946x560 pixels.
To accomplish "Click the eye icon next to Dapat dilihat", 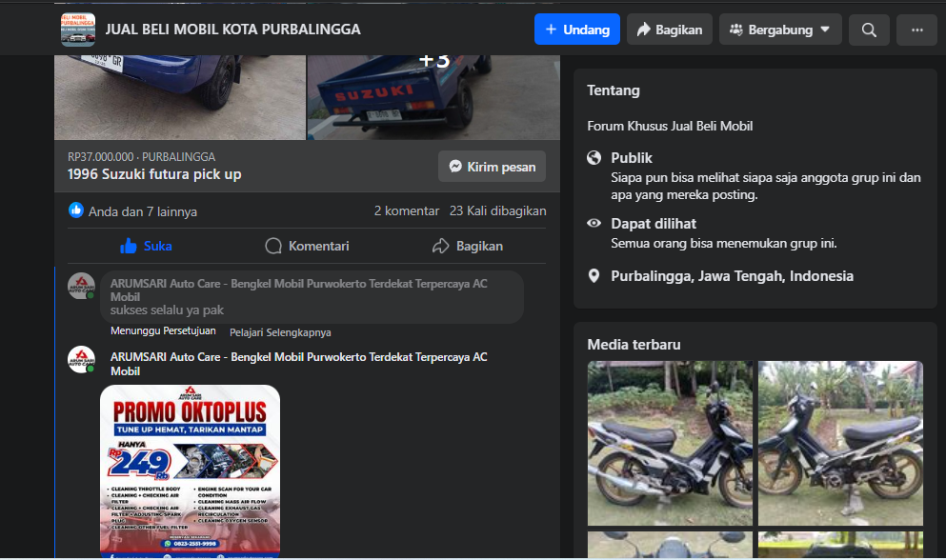I will [594, 223].
